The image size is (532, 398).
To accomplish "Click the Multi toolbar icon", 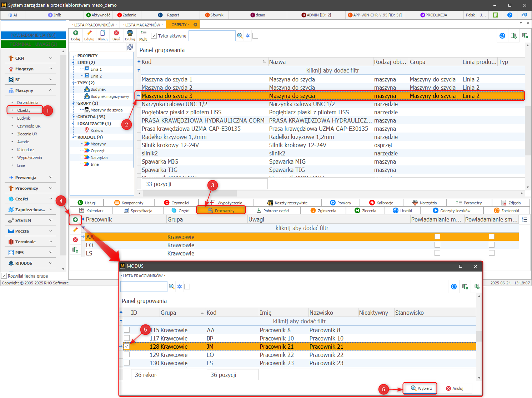I will tap(143, 33).
